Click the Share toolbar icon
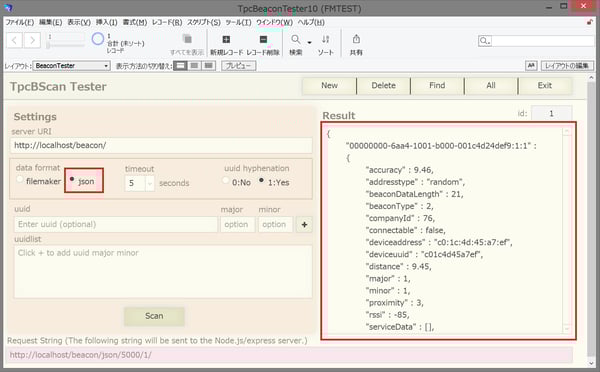The width and height of the screenshot is (600, 372). (x=356, y=39)
